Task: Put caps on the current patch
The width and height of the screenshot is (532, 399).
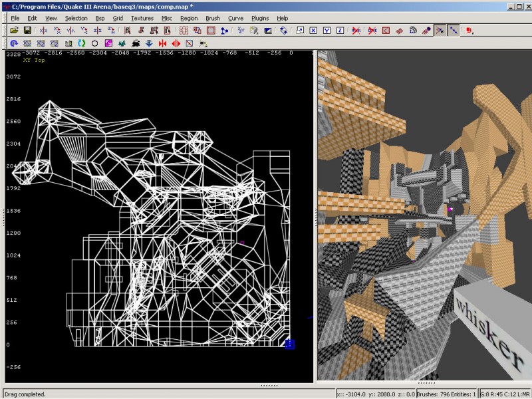Action: (x=426, y=31)
